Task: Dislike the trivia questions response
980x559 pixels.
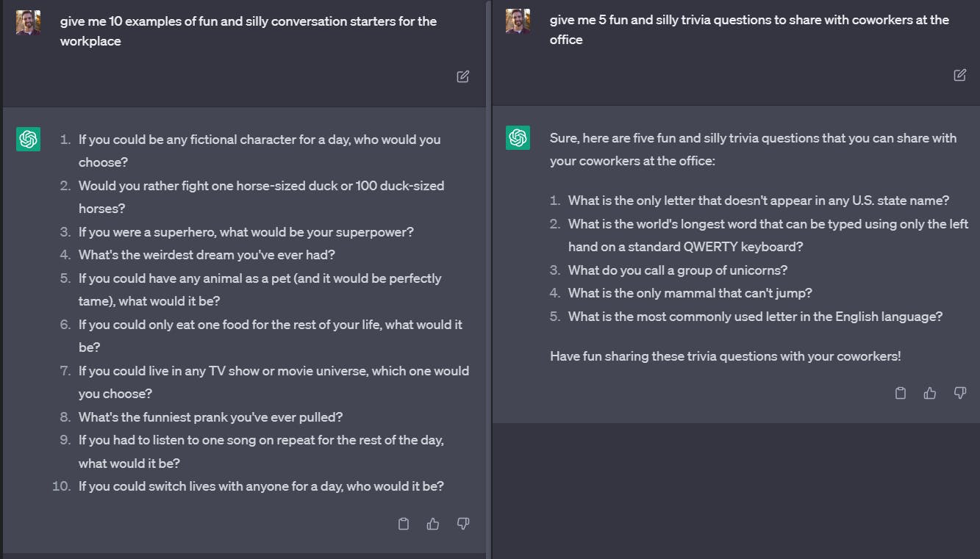Action: pyautogui.click(x=959, y=393)
